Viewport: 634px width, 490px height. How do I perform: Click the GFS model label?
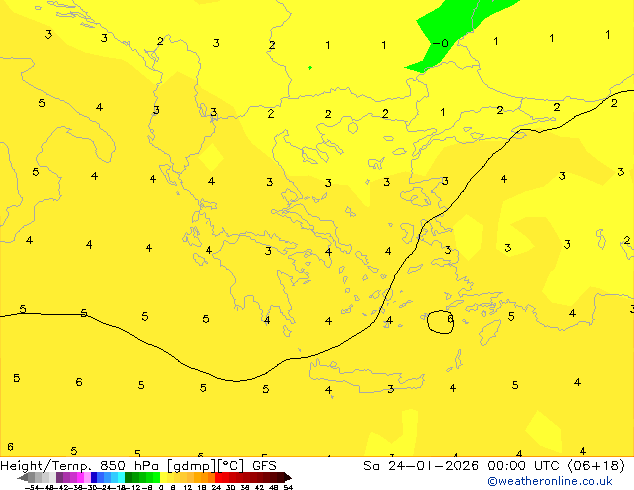click(264, 465)
